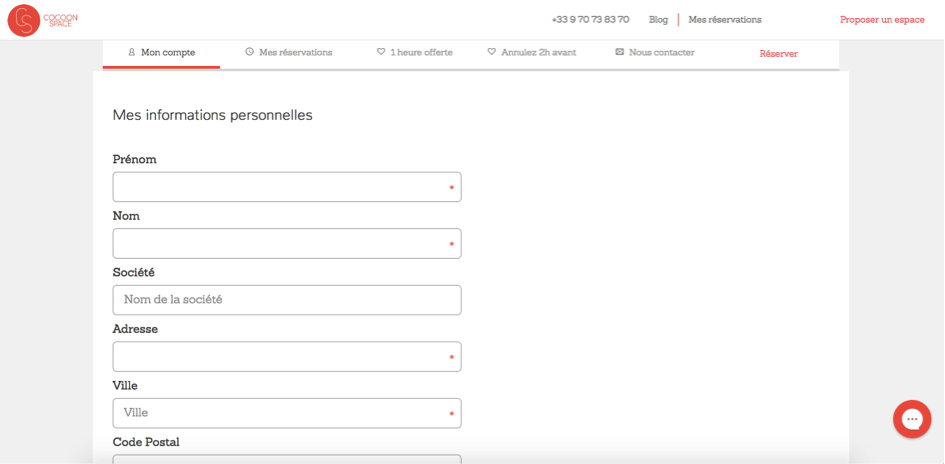Click the heart icon beside 1 heure offerte

coord(381,52)
